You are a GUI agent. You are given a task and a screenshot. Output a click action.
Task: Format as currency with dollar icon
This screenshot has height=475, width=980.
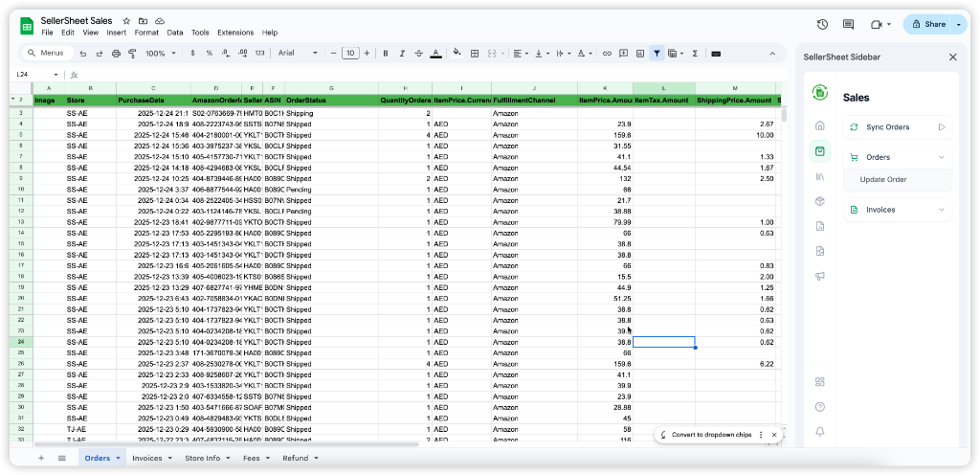tap(192, 54)
